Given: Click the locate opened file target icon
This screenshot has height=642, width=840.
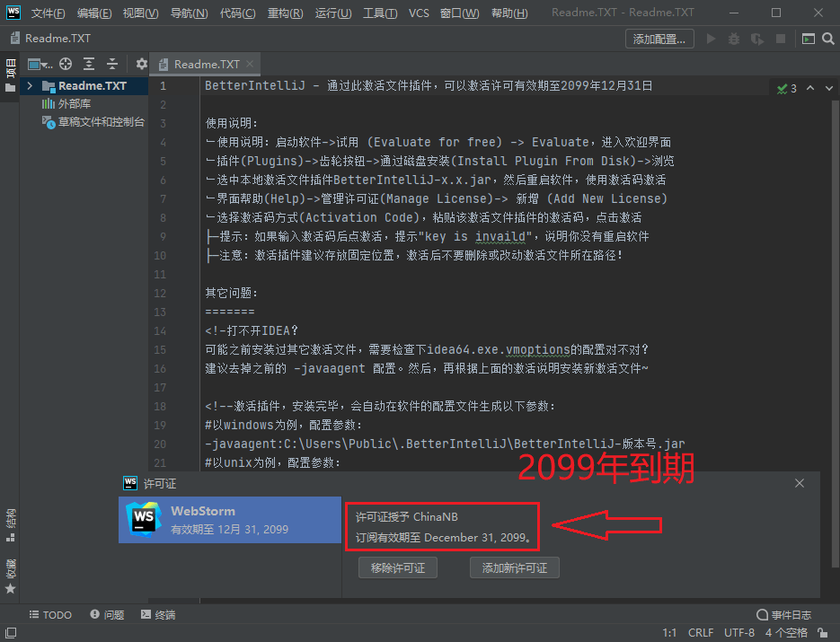Looking at the screenshot, I should [x=66, y=65].
